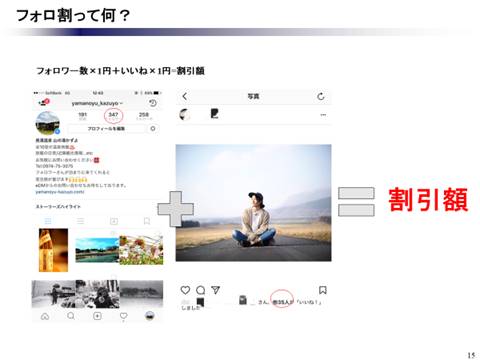The height and width of the screenshot is (360, 480).
Task: Open the profile tab in bottom navigation
Action: (x=150, y=316)
